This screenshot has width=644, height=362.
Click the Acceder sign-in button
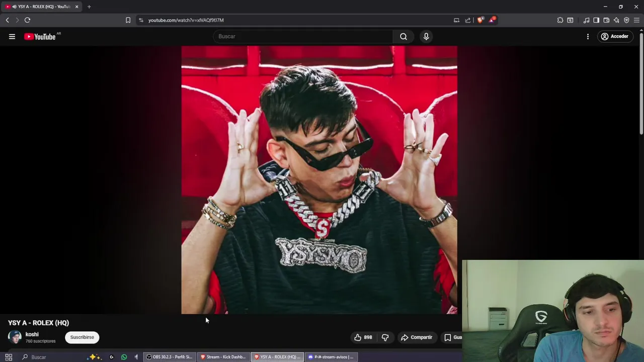pyautogui.click(x=615, y=36)
